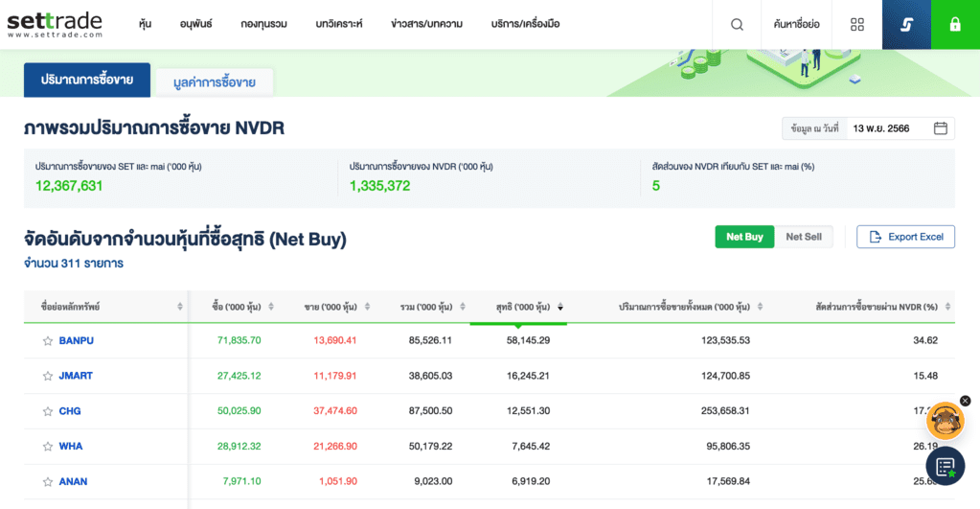Open the WHA stock link
980x509 pixels.
pyautogui.click(x=73, y=447)
